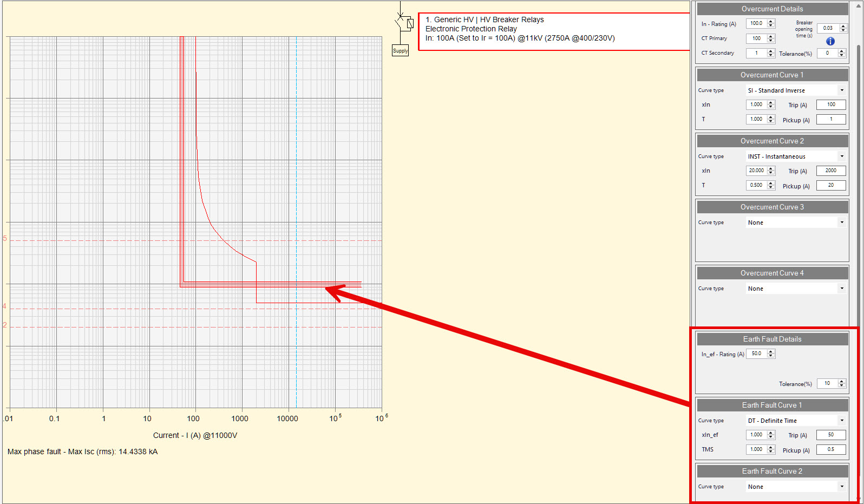Click the blue info icon under breaker opening time
Screen dimensions: 864x504
[830, 41]
